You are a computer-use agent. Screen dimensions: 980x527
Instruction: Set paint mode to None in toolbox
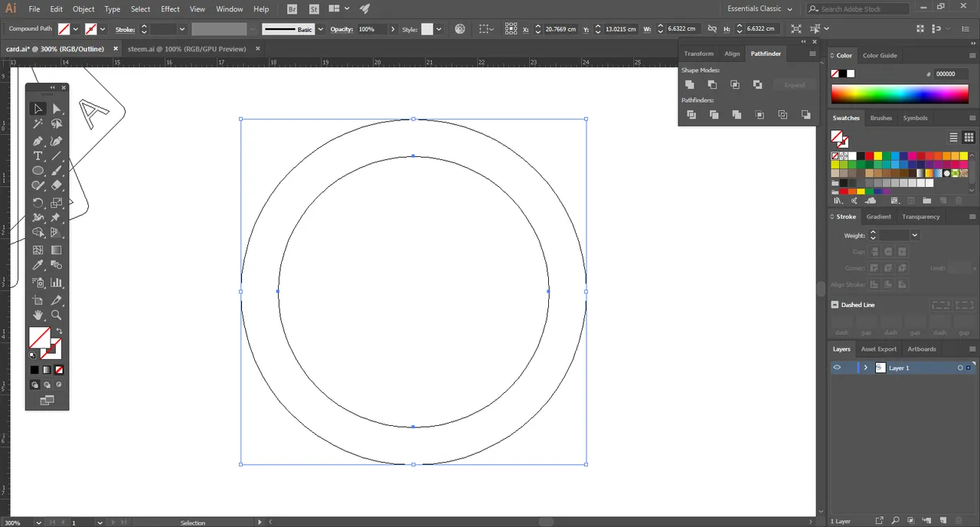(59, 370)
